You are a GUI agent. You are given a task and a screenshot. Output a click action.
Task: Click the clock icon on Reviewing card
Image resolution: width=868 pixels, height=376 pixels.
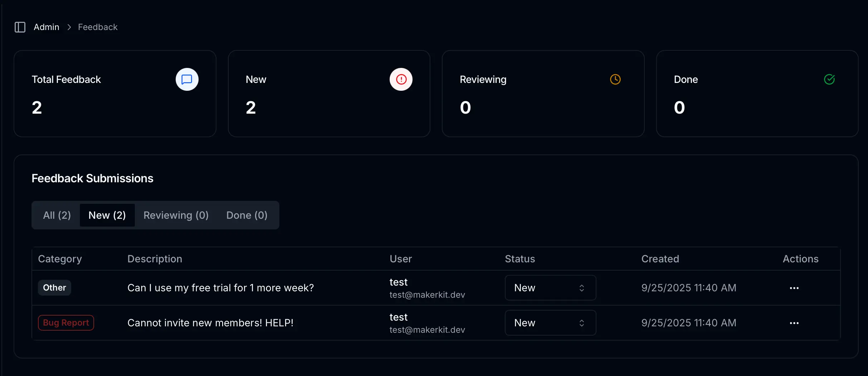click(615, 79)
